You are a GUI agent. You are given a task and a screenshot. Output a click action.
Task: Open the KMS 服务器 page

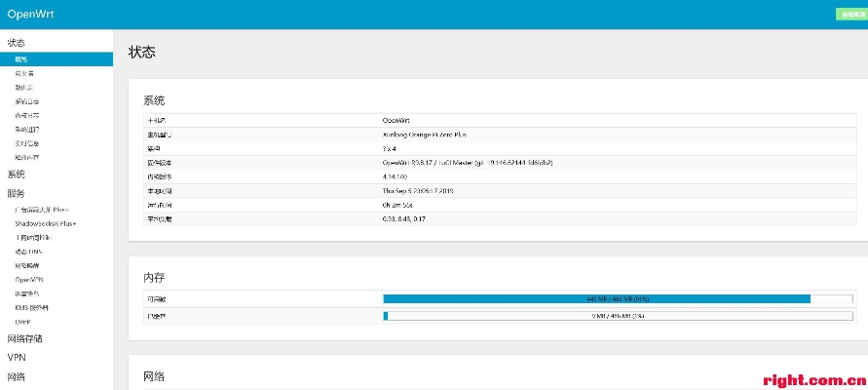tap(31, 307)
